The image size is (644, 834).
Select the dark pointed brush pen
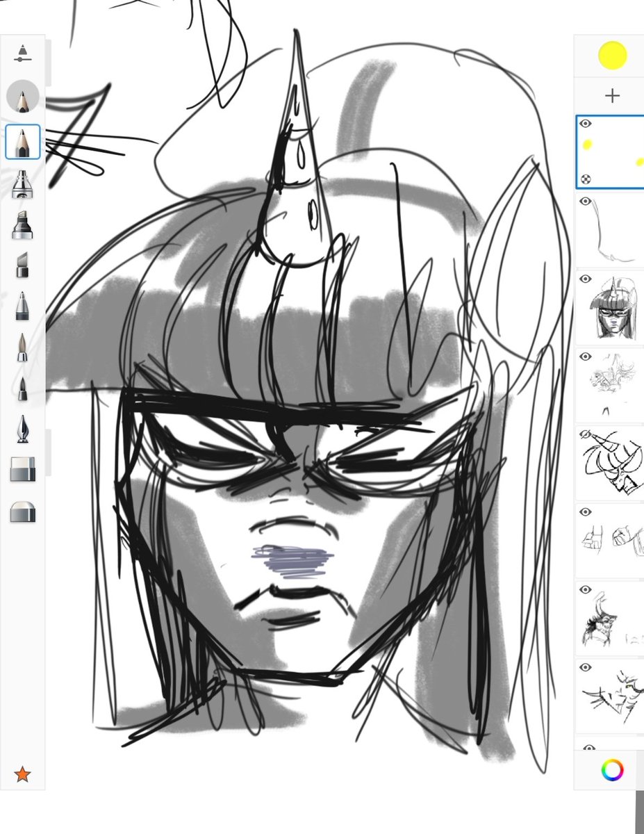(23, 388)
